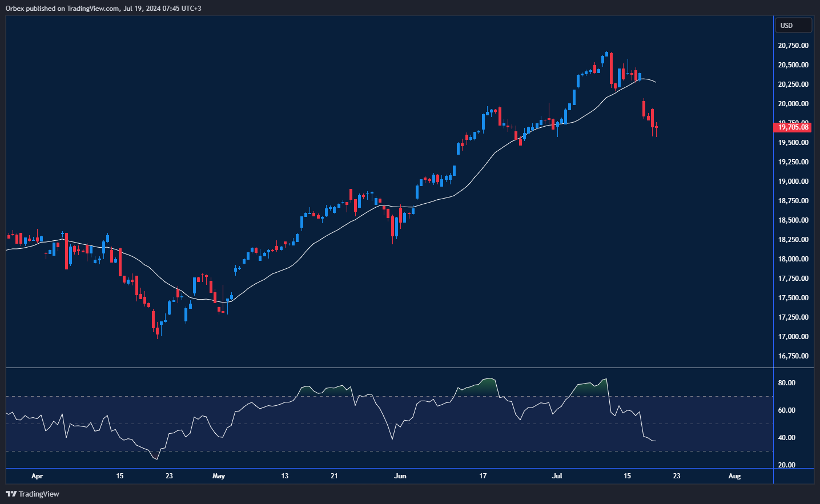Click the red 19,705.08 current price tag
Screen dimensions: 820x504
point(793,127)
